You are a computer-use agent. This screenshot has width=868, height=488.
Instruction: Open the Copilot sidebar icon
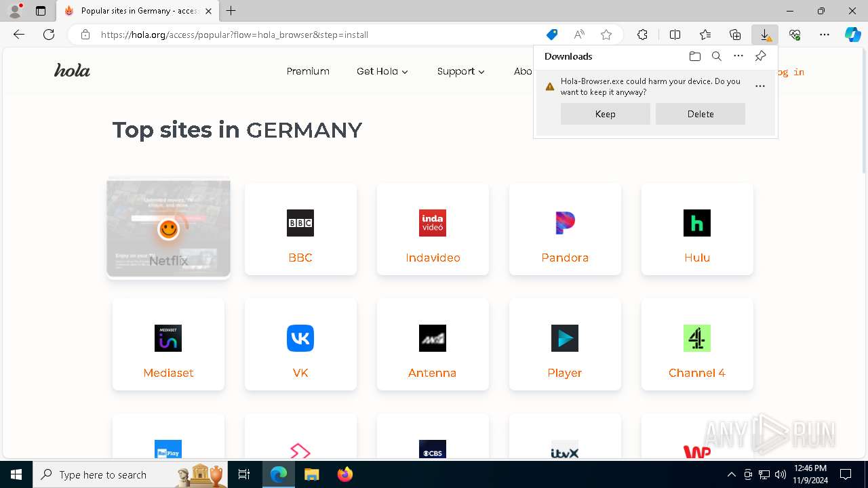[x=853, y=35]
